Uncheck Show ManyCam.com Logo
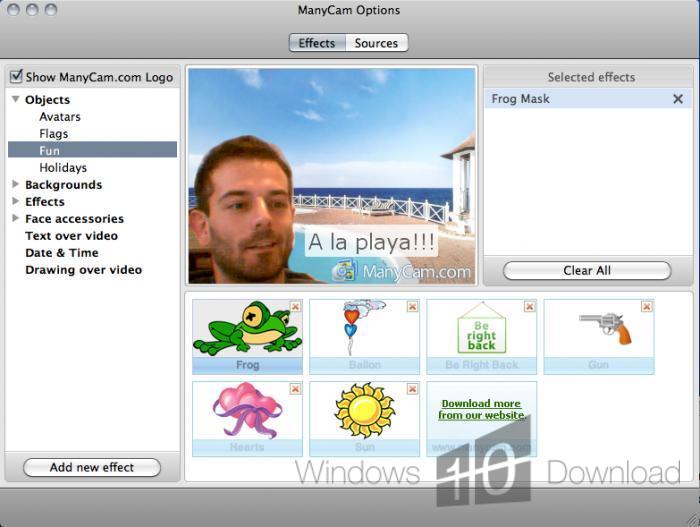Viewport: 700px width, 527px height. pyautogui.click(x=16, y=76)
